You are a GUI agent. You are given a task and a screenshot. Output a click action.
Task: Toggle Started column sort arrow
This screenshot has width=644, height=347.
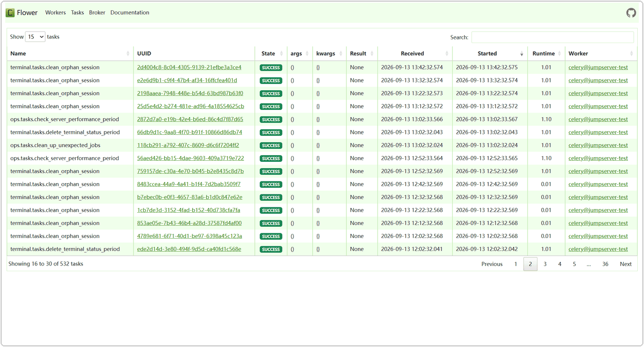coord(521,54)
